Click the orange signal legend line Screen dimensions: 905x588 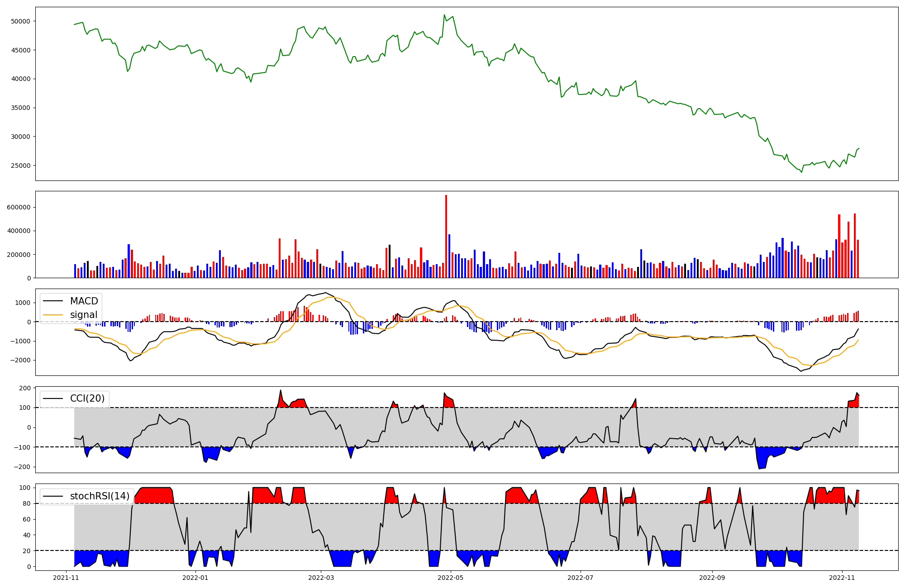(53, 315)
